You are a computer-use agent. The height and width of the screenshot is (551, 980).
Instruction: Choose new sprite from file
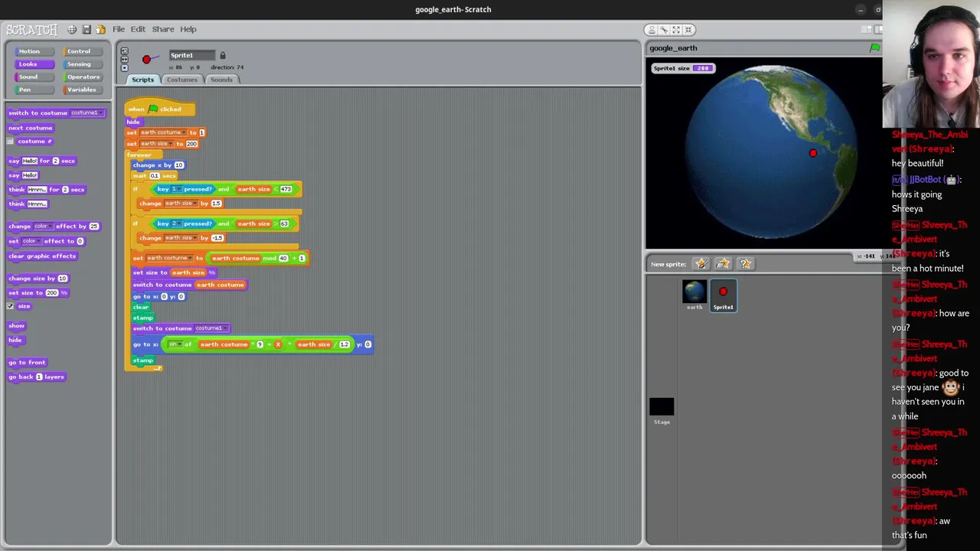723,264
